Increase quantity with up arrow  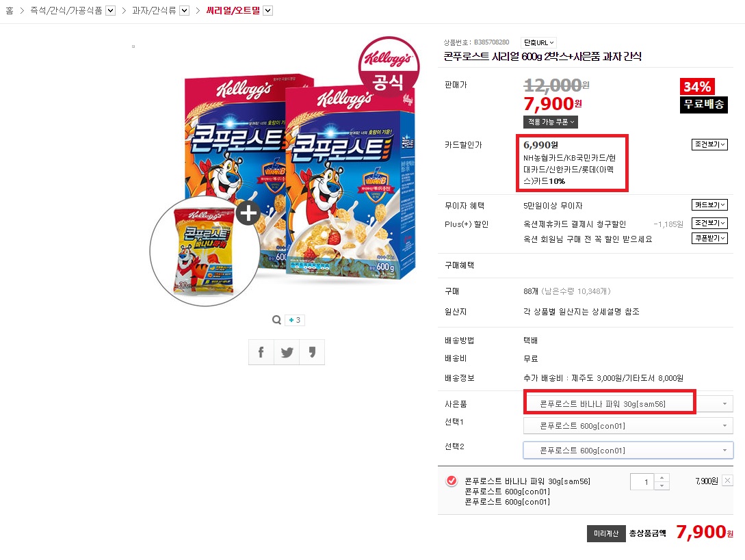click(662, 477)
